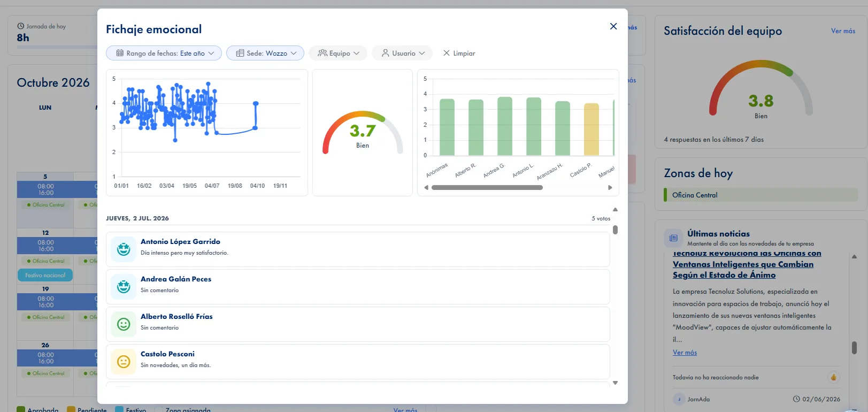Screen dimensions: 868x412
Task: Close the Fichaje emocional dialog
Action: click(613, 26)
